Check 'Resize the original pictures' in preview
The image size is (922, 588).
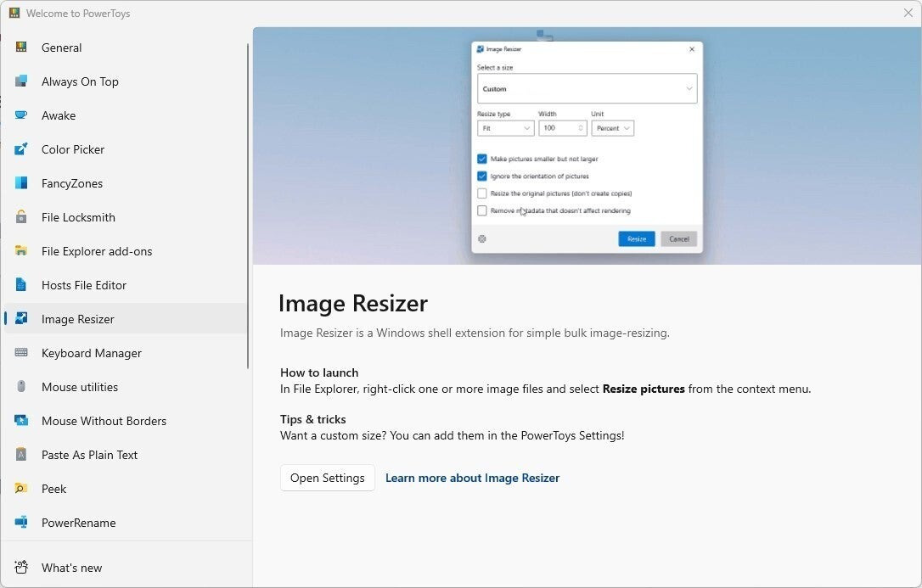pyautogui.click(x=482, y=193)
